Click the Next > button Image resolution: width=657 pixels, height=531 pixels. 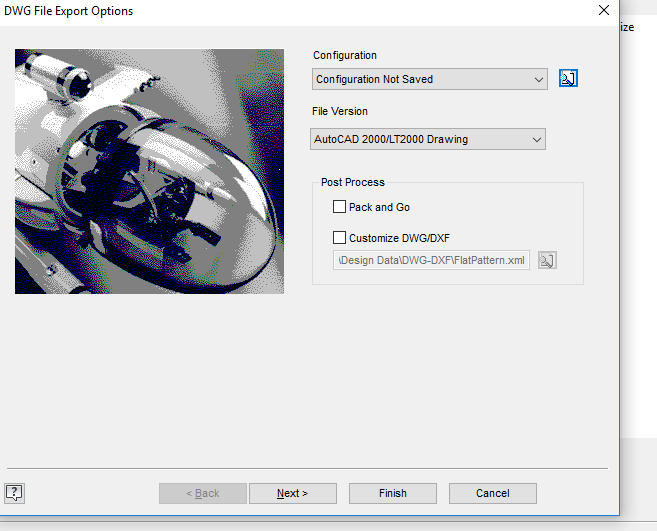coord(293,493)
